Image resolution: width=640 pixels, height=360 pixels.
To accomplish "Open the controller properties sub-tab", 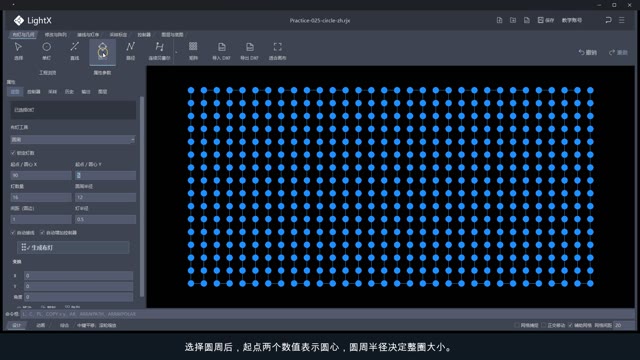I will pyautogui.click(x=33, y=92).
